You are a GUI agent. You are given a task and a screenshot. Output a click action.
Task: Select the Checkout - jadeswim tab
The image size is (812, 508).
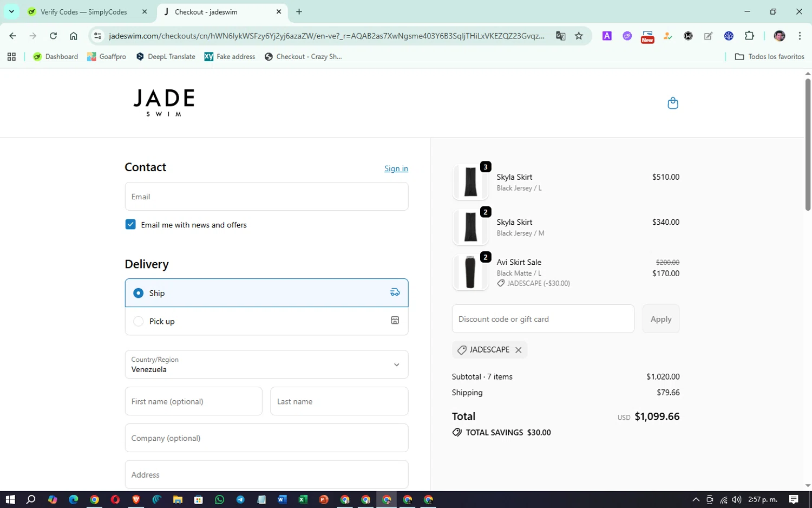click(222, 12)
